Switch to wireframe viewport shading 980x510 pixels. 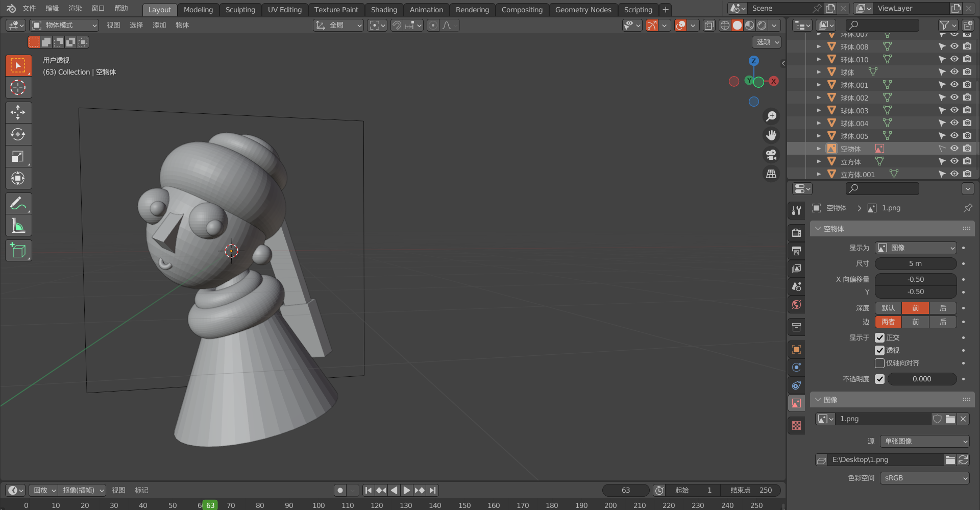tap(725, 26)
